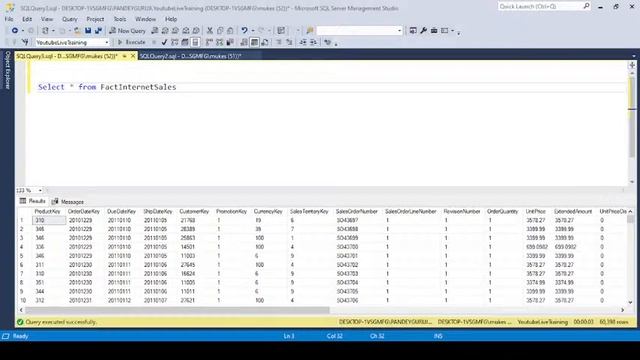Click the Undo arrow icon

(244, 31)
